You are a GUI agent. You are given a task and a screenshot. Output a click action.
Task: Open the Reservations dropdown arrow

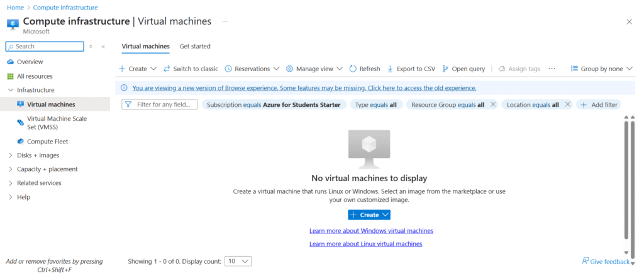coord(277,69)
